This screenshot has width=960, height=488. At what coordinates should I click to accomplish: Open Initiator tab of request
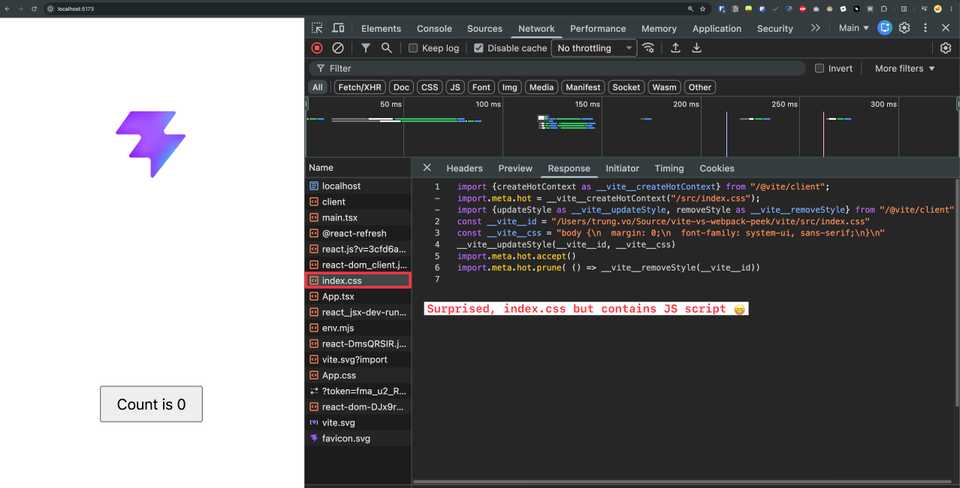(622, 168)
